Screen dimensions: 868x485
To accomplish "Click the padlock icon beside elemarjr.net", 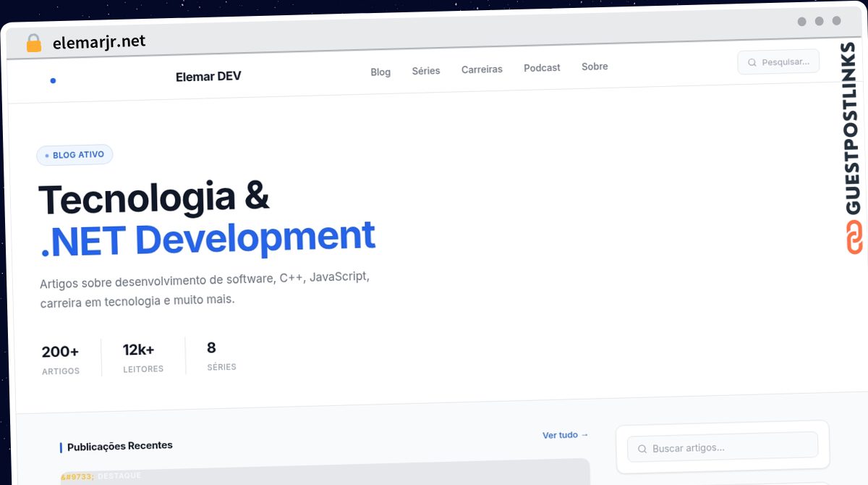I will 34,43.
